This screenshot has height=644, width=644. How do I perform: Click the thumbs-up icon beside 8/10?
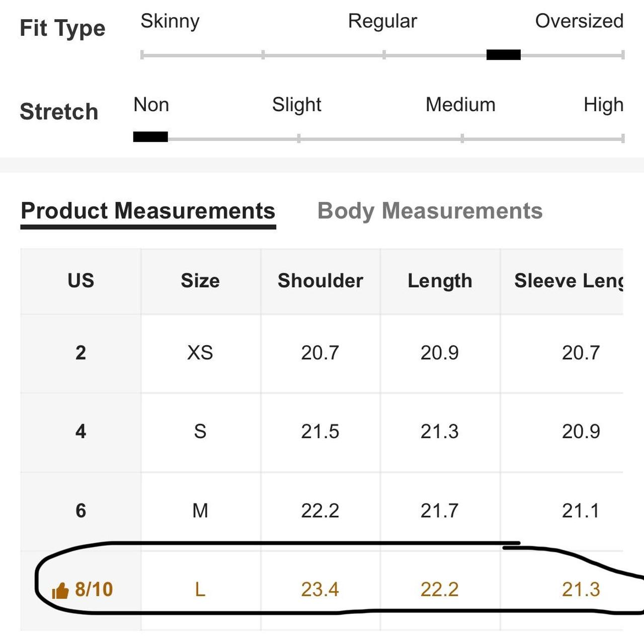point(60,590)
